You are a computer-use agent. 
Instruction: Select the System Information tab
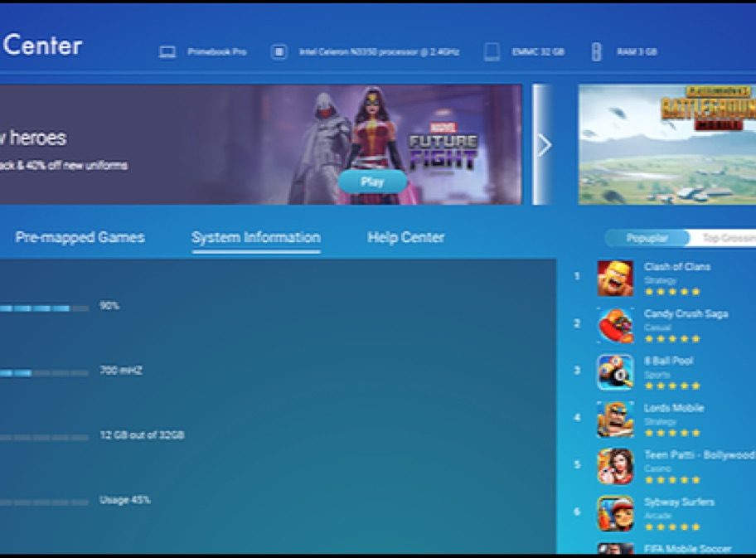tap(256, 238)
